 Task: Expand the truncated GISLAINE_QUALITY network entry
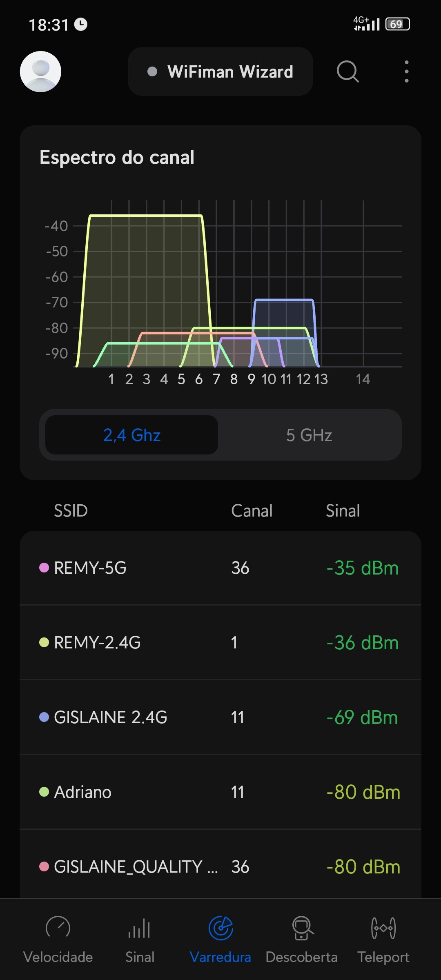220,866
